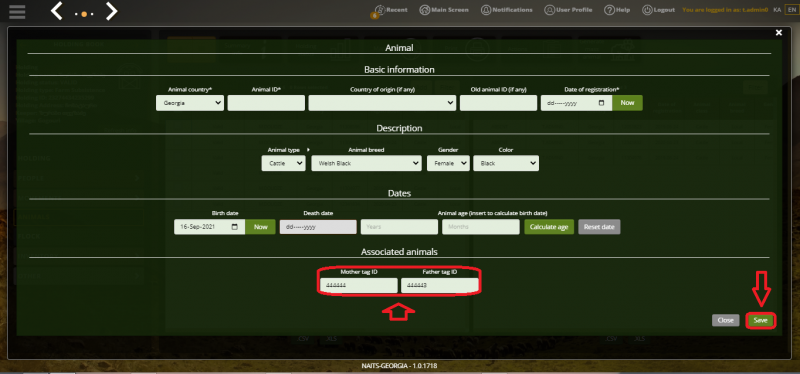Open the Color dropdown
Viewport: 800px width, 374px height.
pyautogui.click(x=506, y=163)
